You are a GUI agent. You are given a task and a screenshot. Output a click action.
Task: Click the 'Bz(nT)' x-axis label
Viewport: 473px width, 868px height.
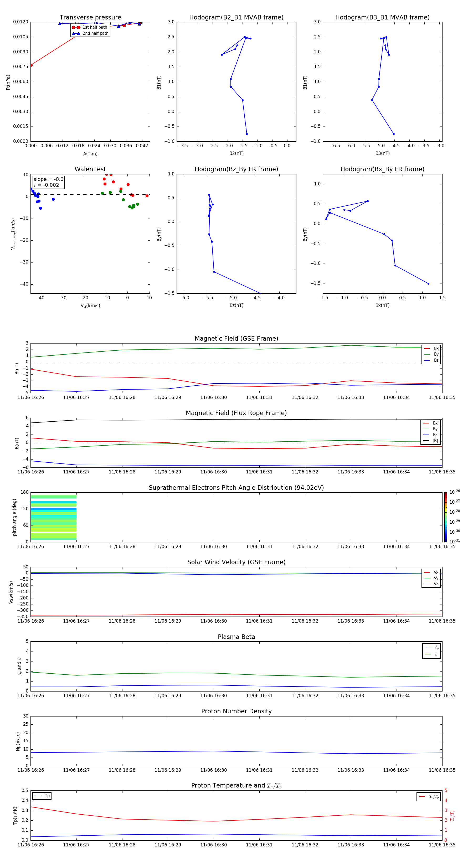(x=236, y=305)
